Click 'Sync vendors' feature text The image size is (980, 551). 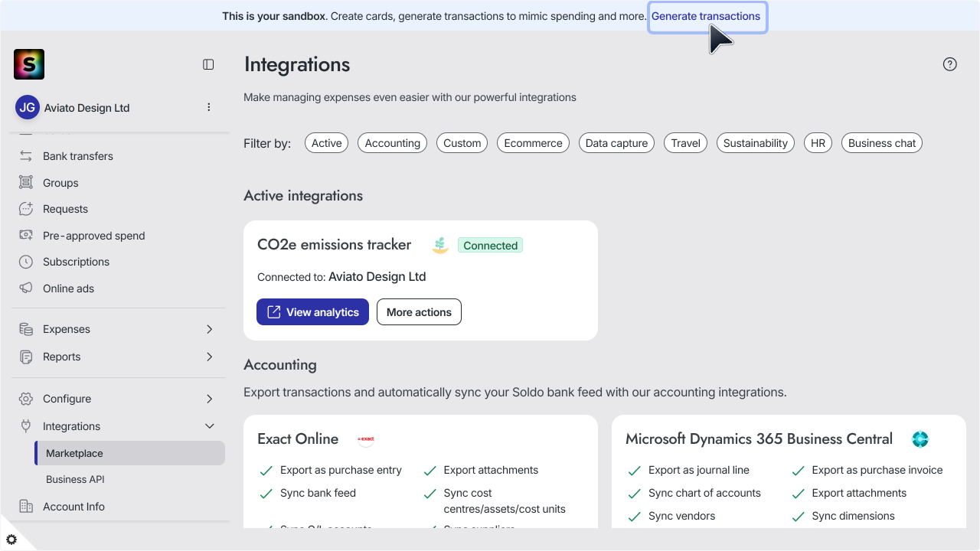(x=681, y=516)
